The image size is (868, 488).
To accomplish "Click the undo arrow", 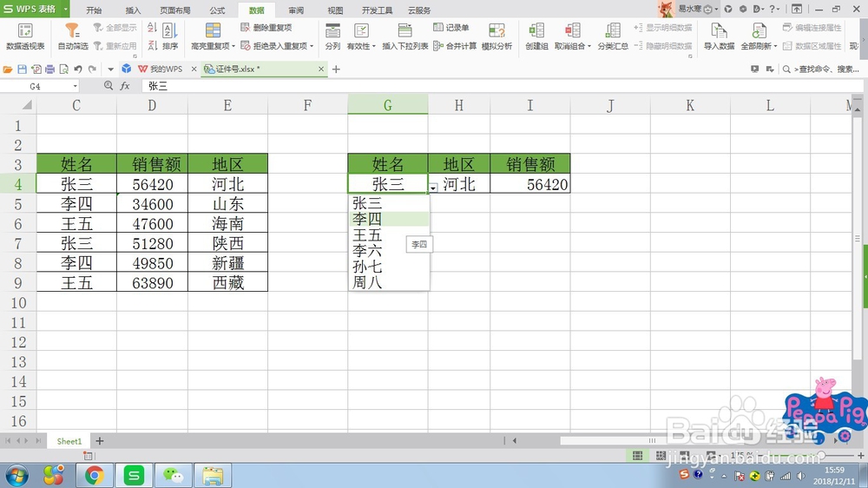I will coord(78,69).
